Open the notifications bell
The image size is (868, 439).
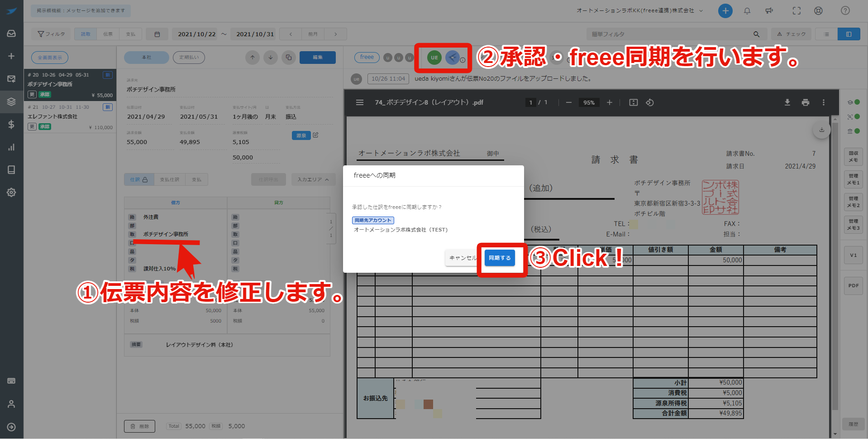(747, 11)
